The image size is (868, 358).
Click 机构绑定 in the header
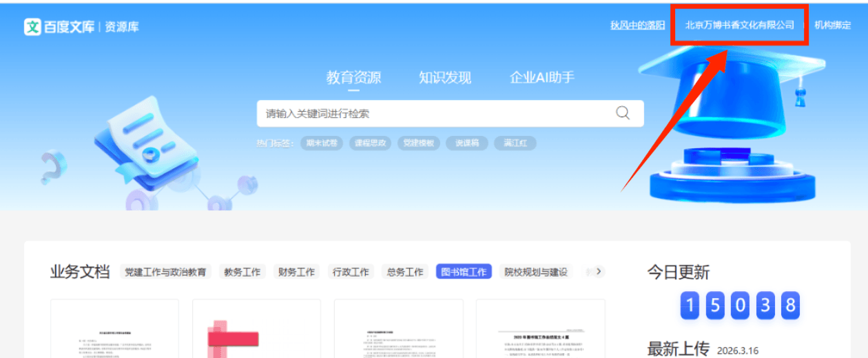click(832, 25)
